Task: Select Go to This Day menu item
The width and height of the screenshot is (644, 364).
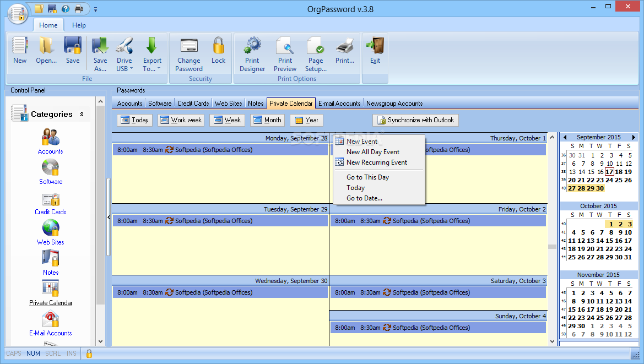Action: point(380,177)
